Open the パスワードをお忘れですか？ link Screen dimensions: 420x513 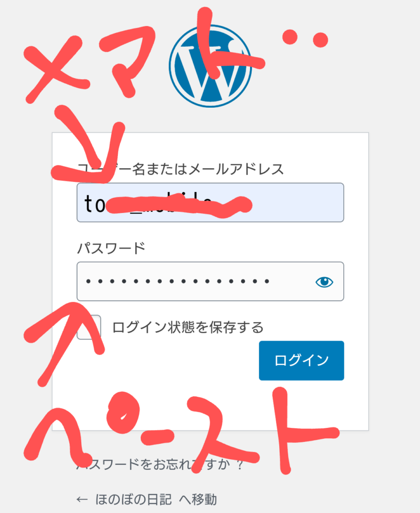(x=160, y=464)
